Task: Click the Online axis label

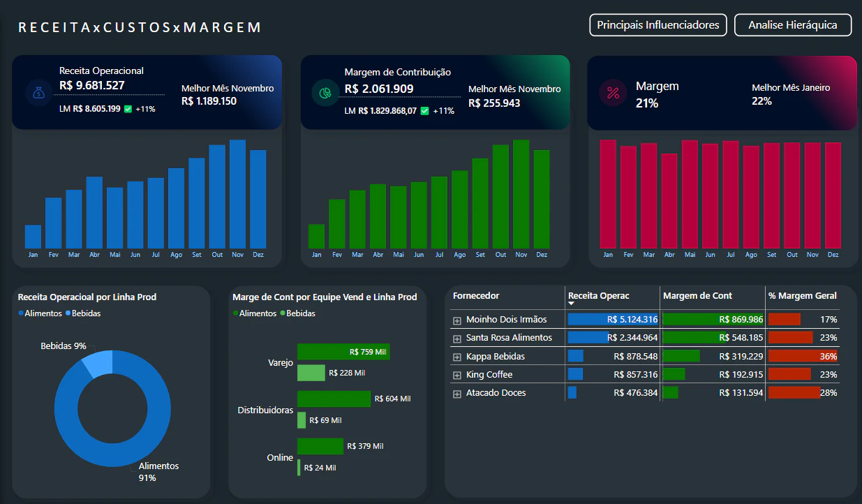Action: tap(280, 458)
